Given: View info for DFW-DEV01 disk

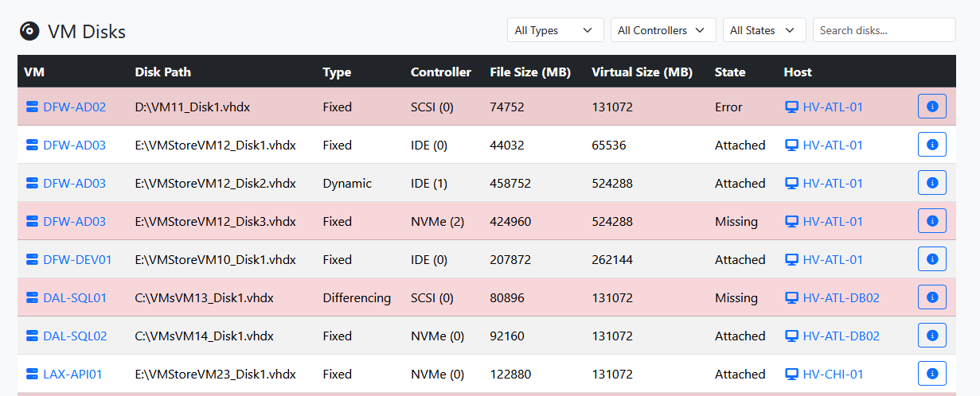Looking at the screenshot, I should (931, 259).
